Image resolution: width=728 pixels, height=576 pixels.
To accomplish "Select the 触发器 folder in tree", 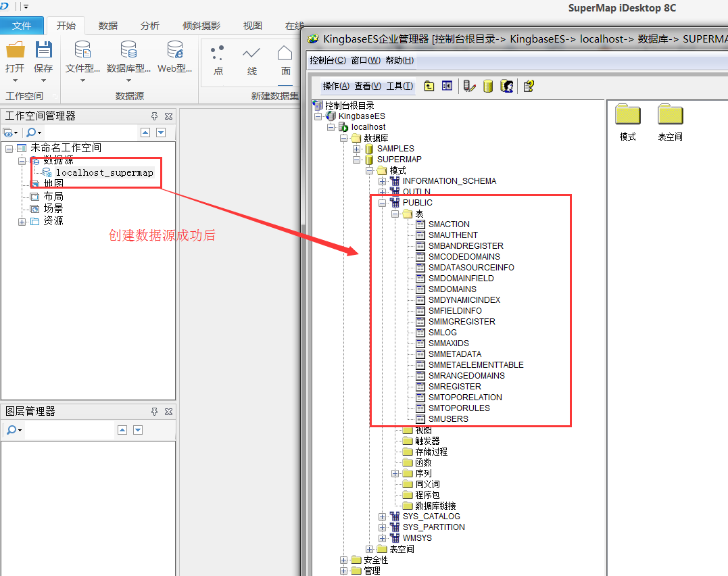I will pyautogui.click(x=427, y=441).
